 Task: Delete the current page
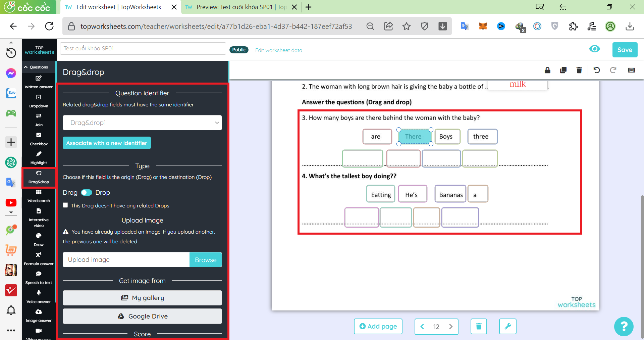coord(479,326)
